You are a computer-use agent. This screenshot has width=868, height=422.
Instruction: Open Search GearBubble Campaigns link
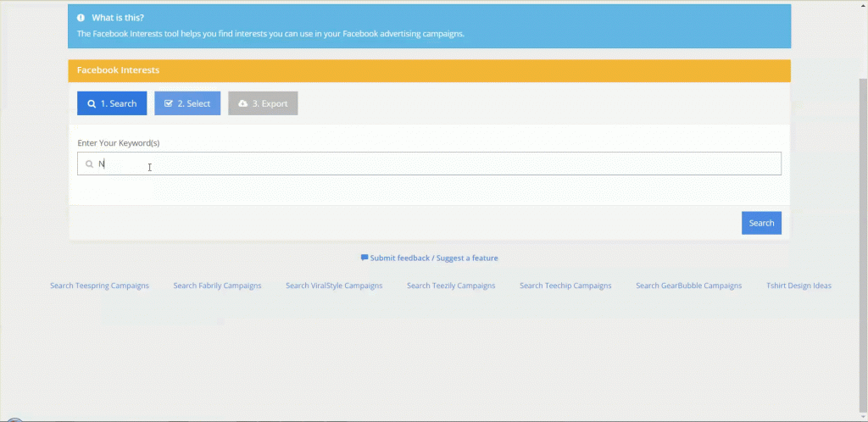click(688, 286)
